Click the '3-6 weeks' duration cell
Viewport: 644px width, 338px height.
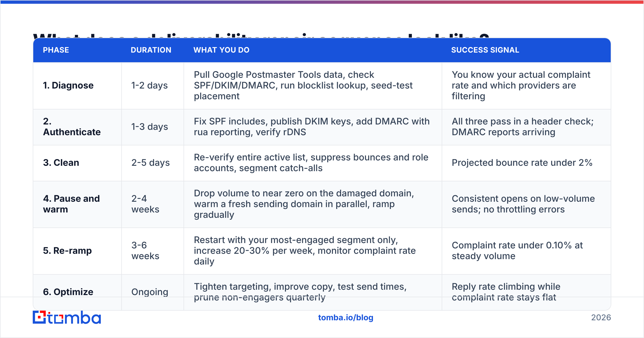tap(153, 251)
